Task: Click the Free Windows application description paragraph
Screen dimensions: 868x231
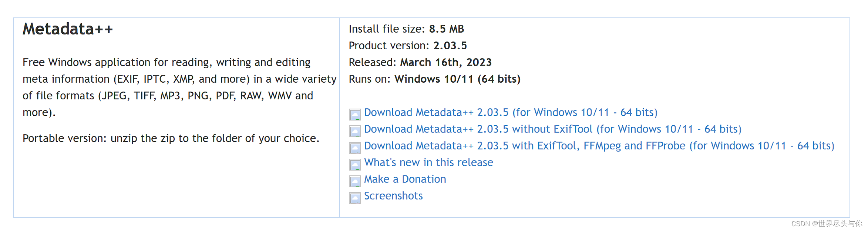Action: [179, 87]
